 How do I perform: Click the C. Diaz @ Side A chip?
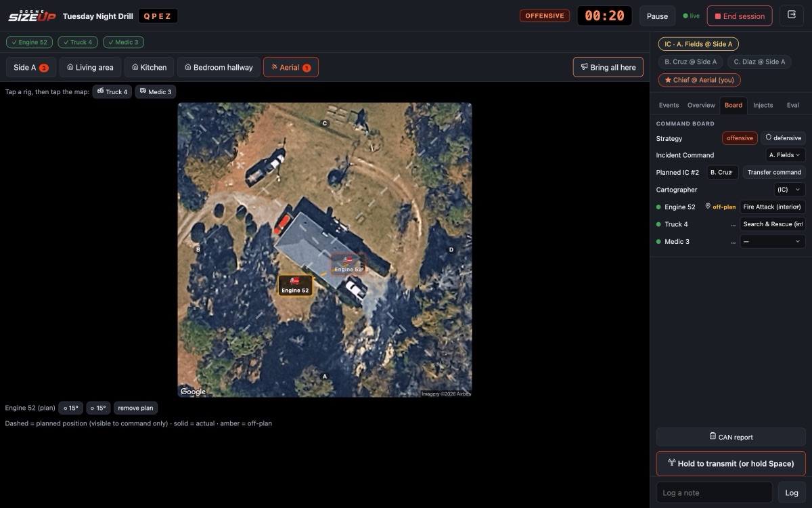(759, 62)
